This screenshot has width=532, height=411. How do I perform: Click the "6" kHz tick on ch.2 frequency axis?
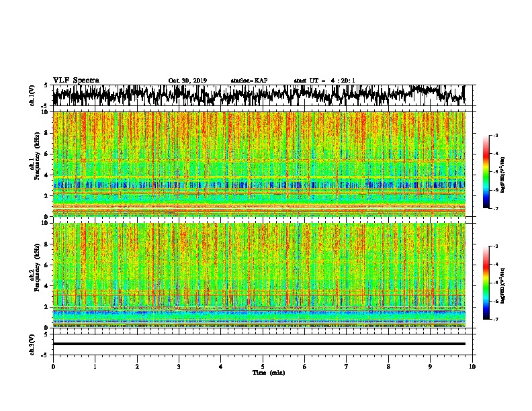coord(46,265)
